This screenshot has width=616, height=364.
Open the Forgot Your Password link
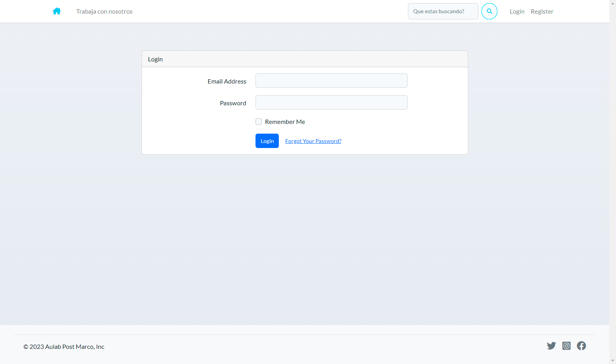point(313,141)
